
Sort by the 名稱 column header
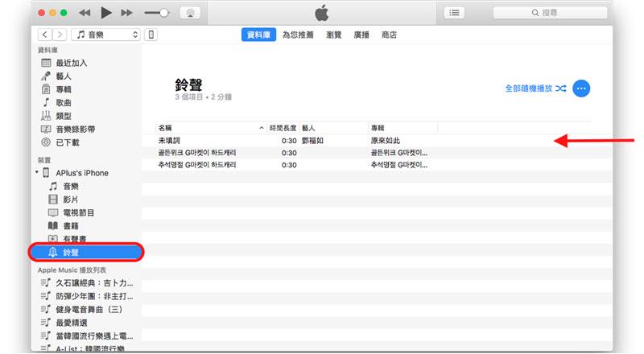pyautogui.click(x=211, y=128)
